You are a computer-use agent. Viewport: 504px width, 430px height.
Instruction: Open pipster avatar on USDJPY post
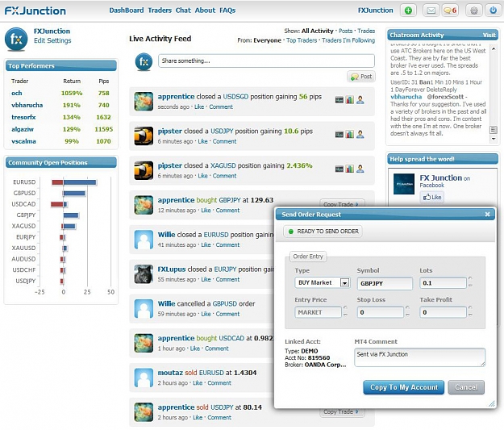(144, 136)
